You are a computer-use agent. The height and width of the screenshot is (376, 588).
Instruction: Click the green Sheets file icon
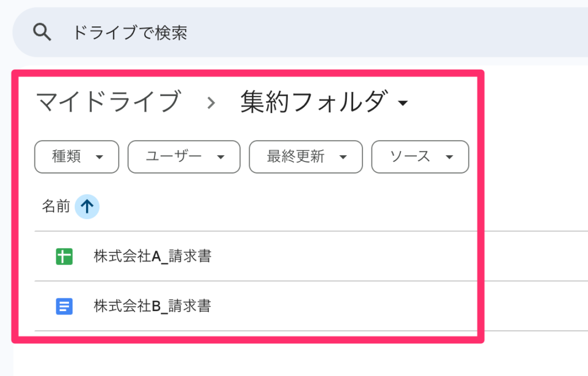pyautogui.click(x=64, y=256)
